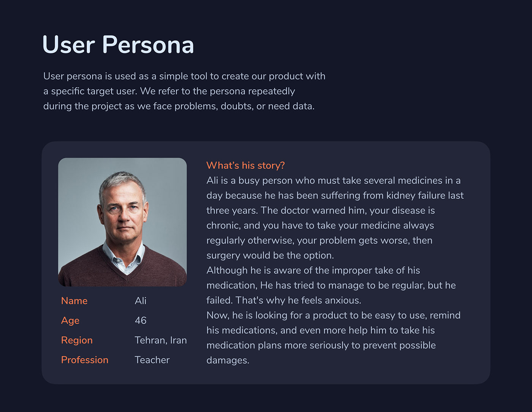Click the orange Region label
Screen dimensions: 532x412
coord(77,340)
